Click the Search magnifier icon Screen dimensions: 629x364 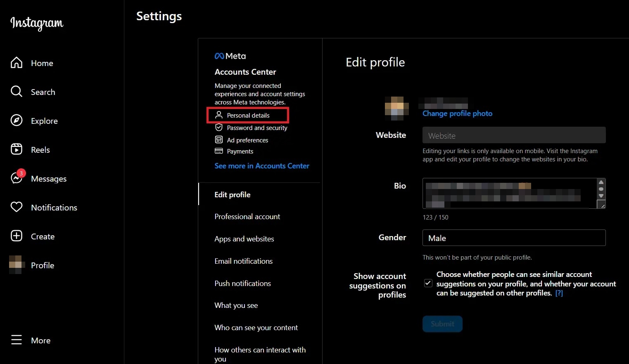tap(17, 92)
